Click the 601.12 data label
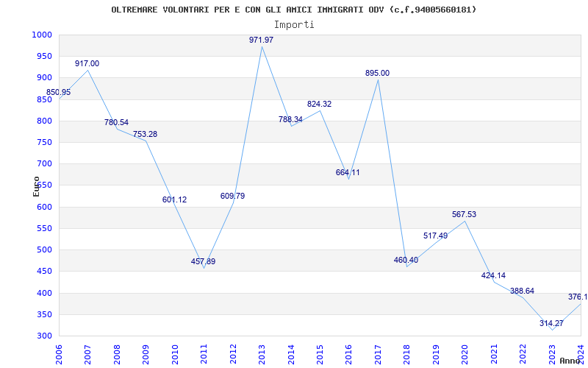Image resolution: width=588 pixels, height=368 pixels. [174, 199]
